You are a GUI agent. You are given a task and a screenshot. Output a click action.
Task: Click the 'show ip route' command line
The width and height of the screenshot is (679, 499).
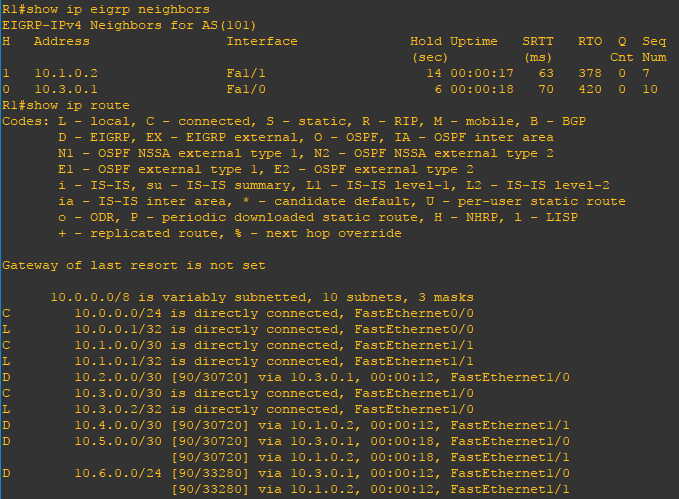[66, 105]
